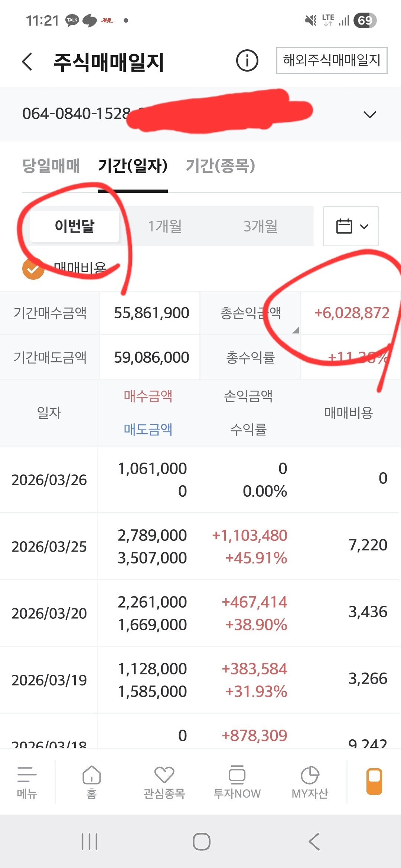Screen dimensions: 401x868
Task: Tap the back arrow beside 주식매매일지
Action: [27, 62]
